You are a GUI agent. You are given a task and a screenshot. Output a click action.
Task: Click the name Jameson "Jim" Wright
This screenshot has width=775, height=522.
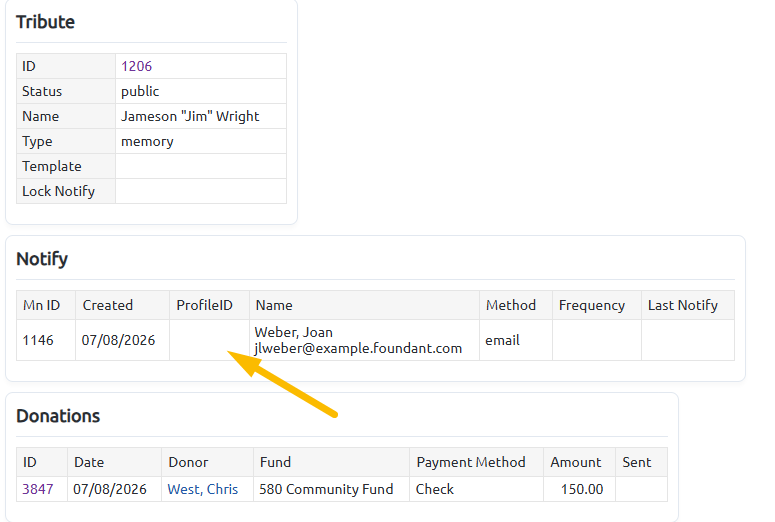[190, 117]
